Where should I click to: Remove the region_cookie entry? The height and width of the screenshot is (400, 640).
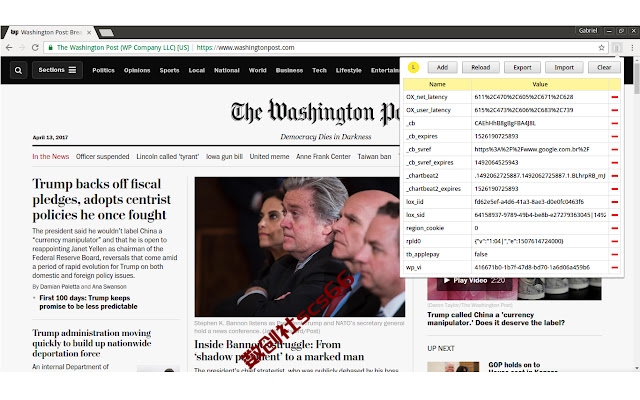coord(614,228)
